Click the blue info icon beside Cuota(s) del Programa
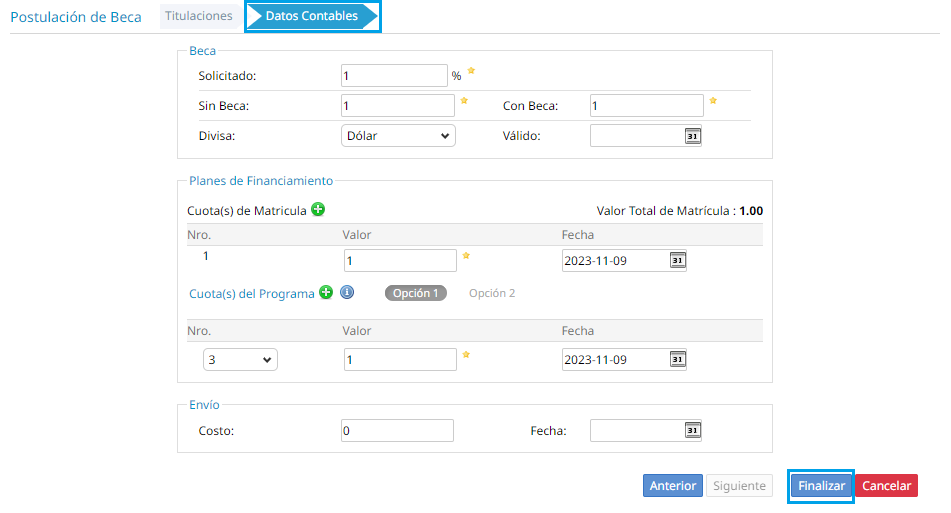The height and width of the screenshot is (513, 951). click(347, 293)
